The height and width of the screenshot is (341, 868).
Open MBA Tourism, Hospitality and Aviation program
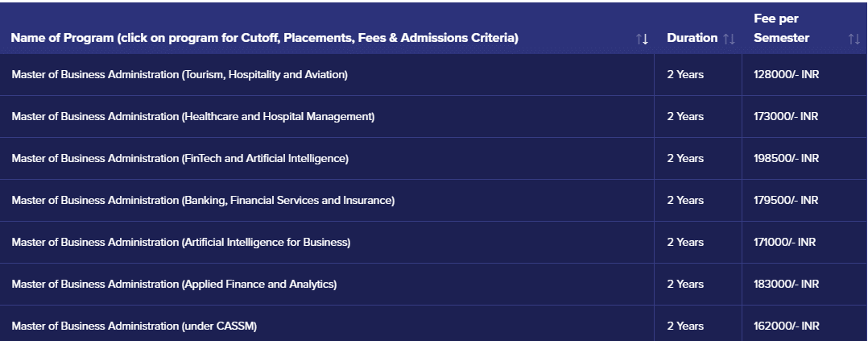click(180, 75)
